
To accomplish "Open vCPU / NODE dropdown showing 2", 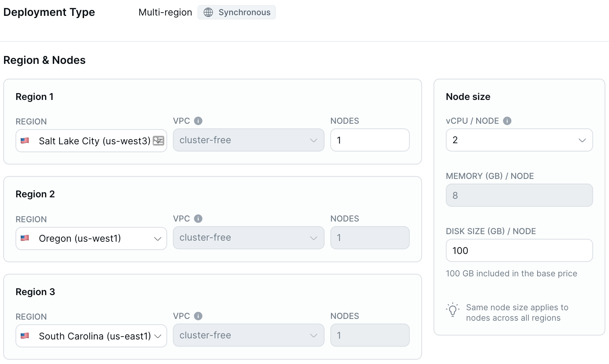I will (x=519, y=140).
